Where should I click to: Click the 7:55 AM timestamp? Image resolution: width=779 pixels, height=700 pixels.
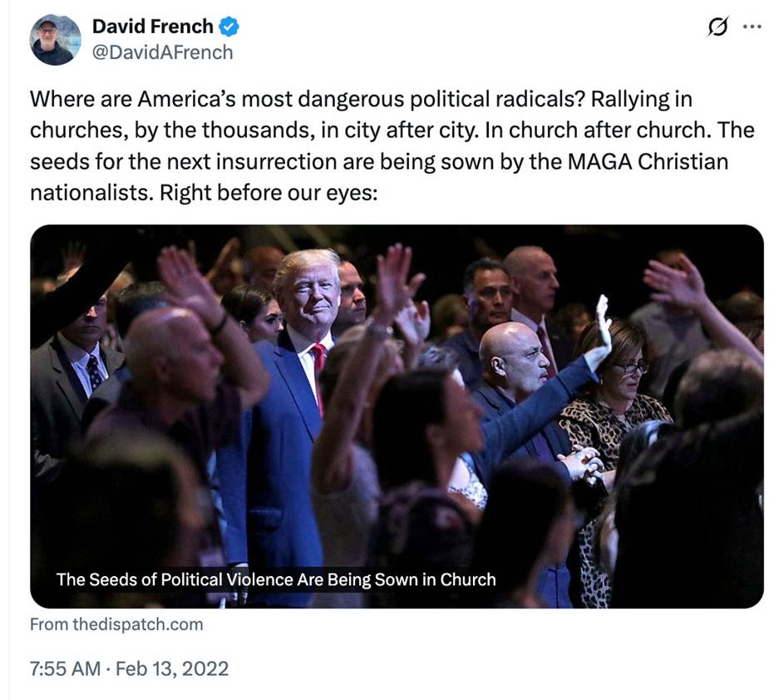pos(64,668)
